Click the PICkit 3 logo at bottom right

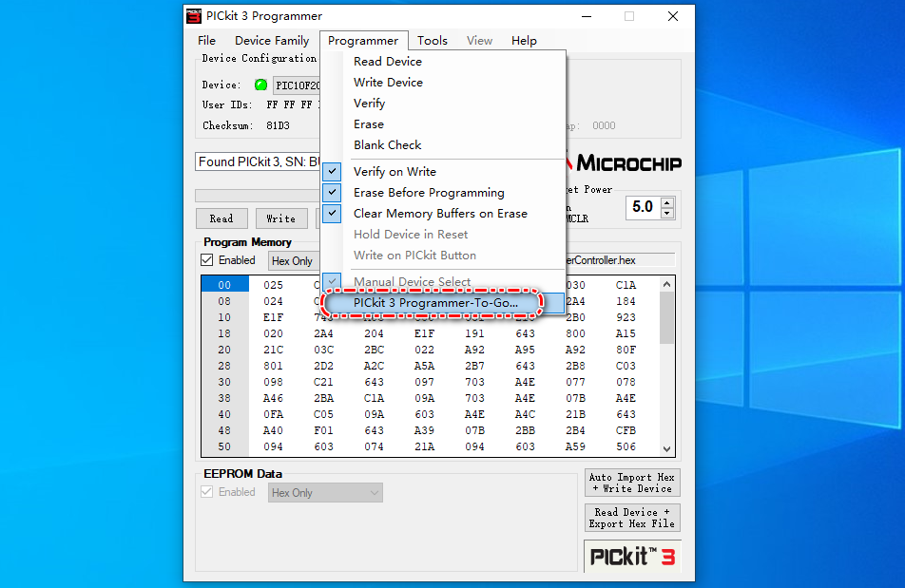(632, 557)
